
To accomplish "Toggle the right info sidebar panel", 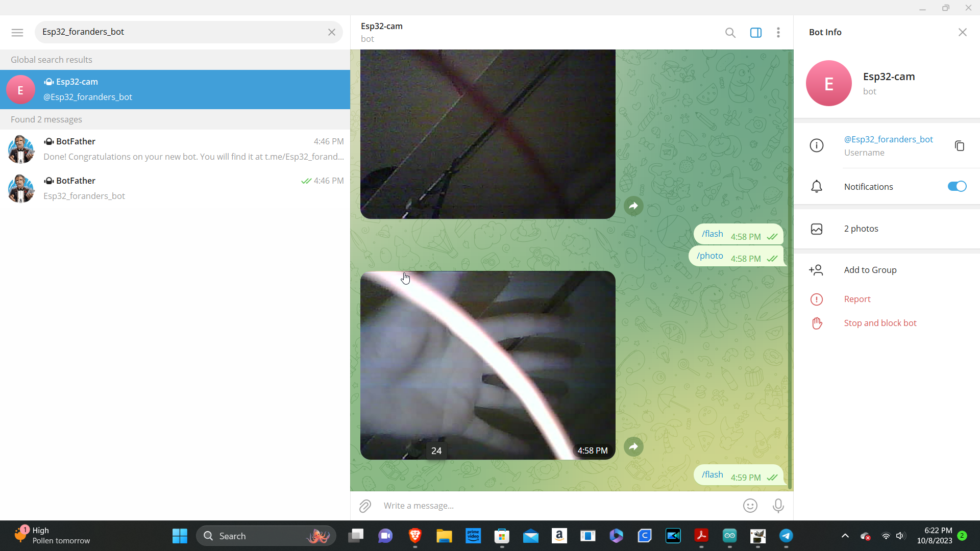I will (755, 33).
